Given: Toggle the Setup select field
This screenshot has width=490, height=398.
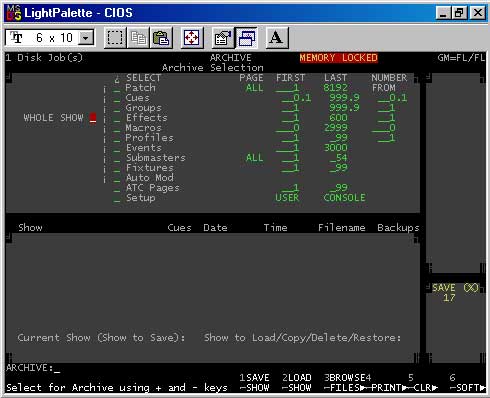Looking at the screenshot, I should coord(117,199).
